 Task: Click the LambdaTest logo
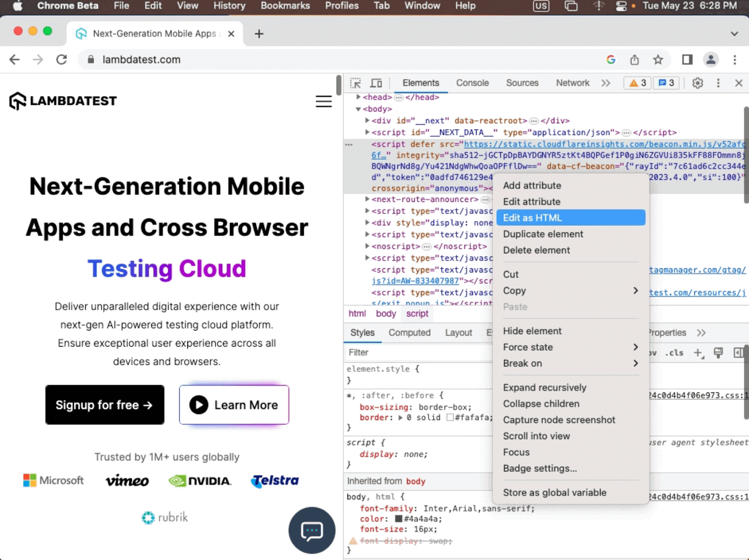point(63,101)
